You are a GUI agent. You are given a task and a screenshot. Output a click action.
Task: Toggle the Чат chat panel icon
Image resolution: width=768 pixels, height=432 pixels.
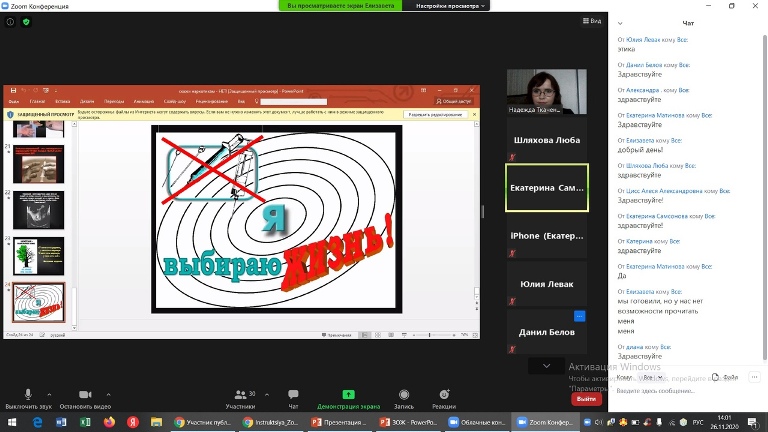[293, 395]
